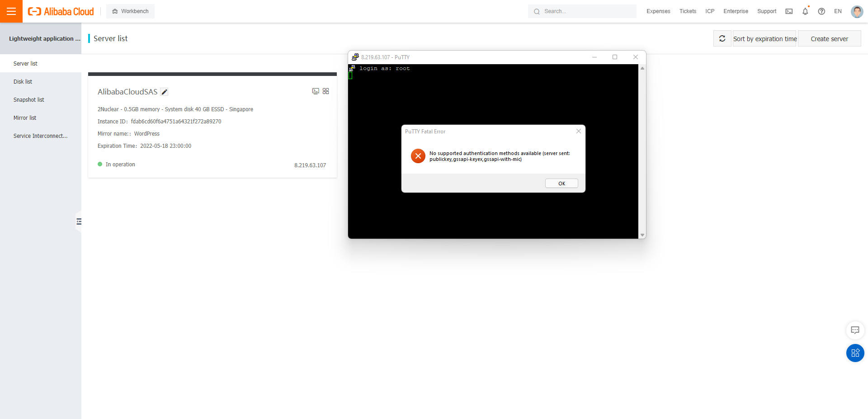Open Disk list in sidebar
The image size is (868, 419).
pos(41,81)
